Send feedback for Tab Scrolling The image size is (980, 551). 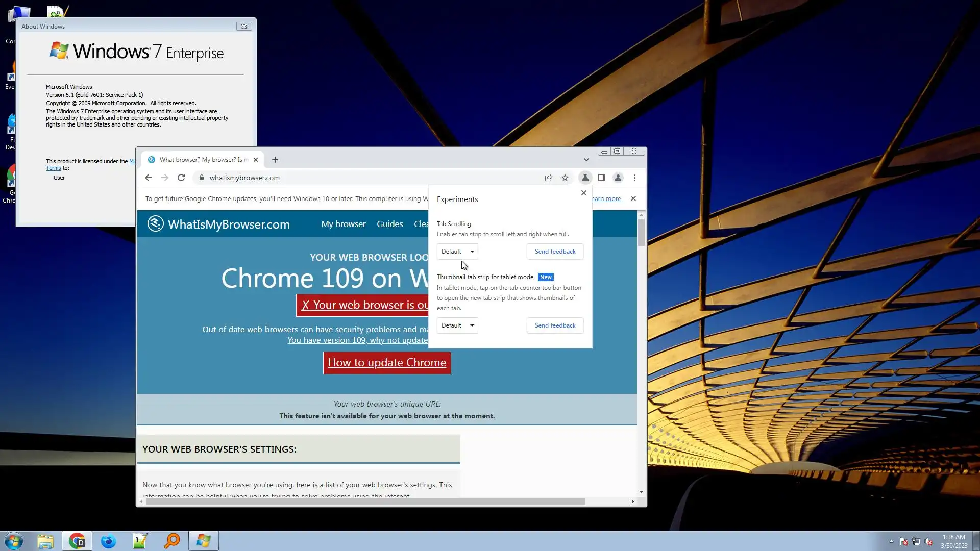[555, 252]
